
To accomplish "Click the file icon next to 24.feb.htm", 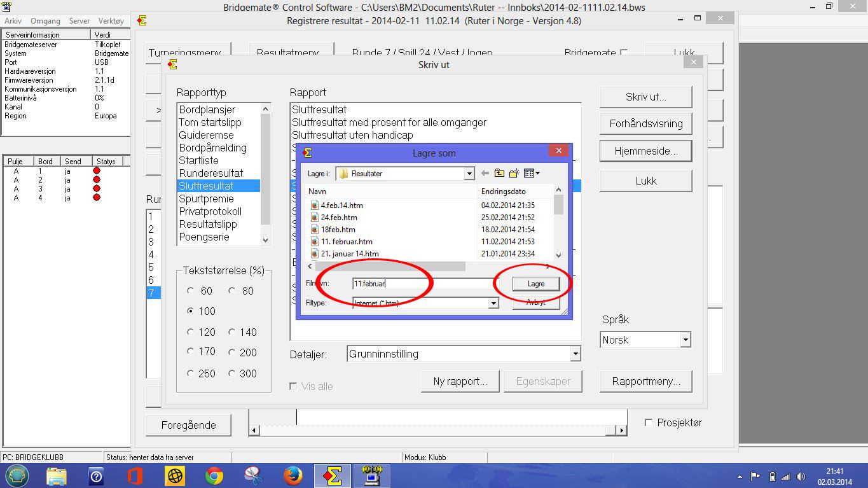I will (x=314, y=218).
